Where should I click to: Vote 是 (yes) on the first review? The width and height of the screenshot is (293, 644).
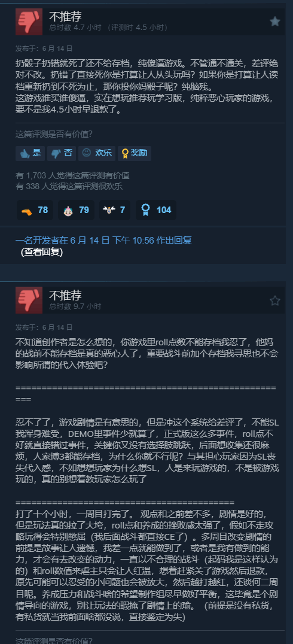coord(30,153)
